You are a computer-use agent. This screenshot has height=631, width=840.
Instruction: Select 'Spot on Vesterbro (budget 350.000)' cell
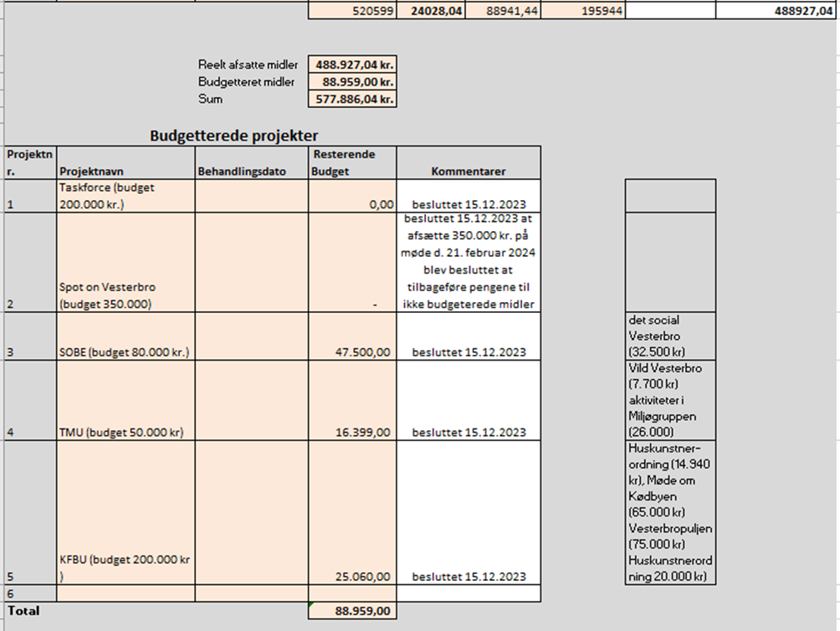click(125, 263)
